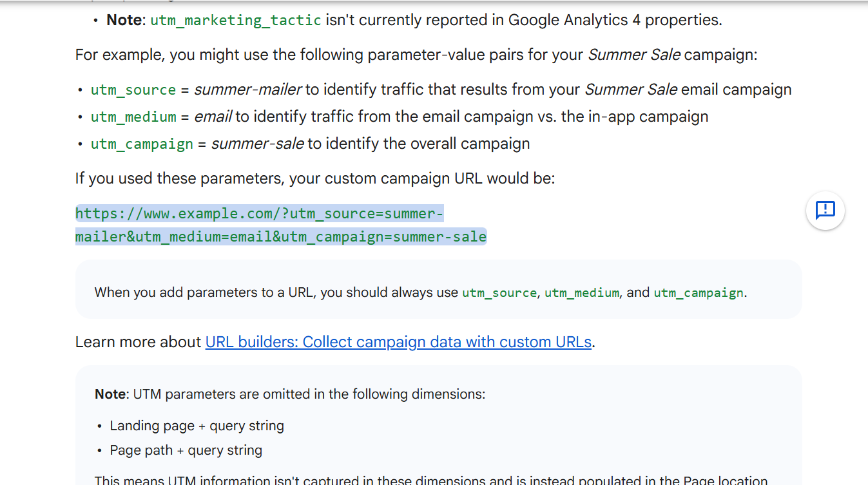Click utm_medium inside the gray callout box
Viewport: 868px width, 485px height.
581,292
